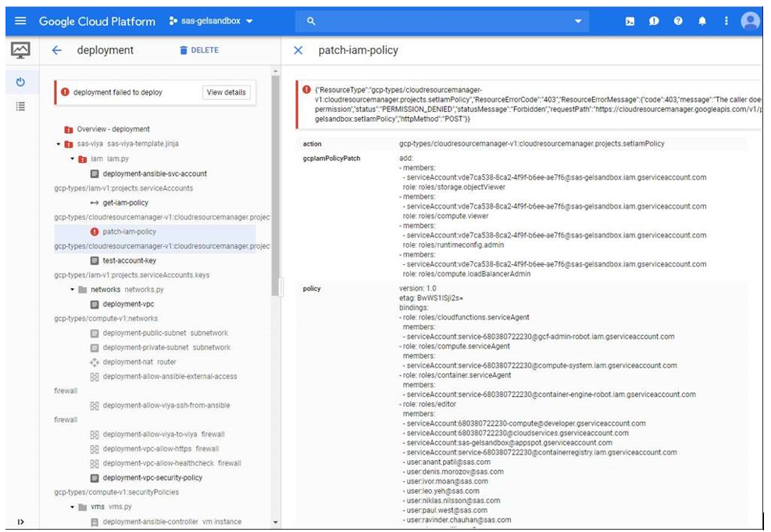This screenshot has width=771, height=532.
Task: Click the scrollbar up arrow in tree panel
Action: click(275, 71)
